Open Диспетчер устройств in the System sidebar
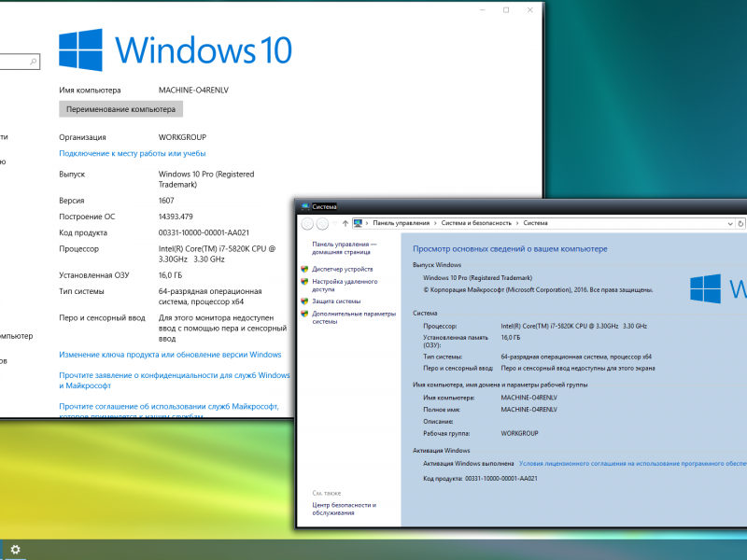This screenshot has height=560, width=747. coord(342,269)
